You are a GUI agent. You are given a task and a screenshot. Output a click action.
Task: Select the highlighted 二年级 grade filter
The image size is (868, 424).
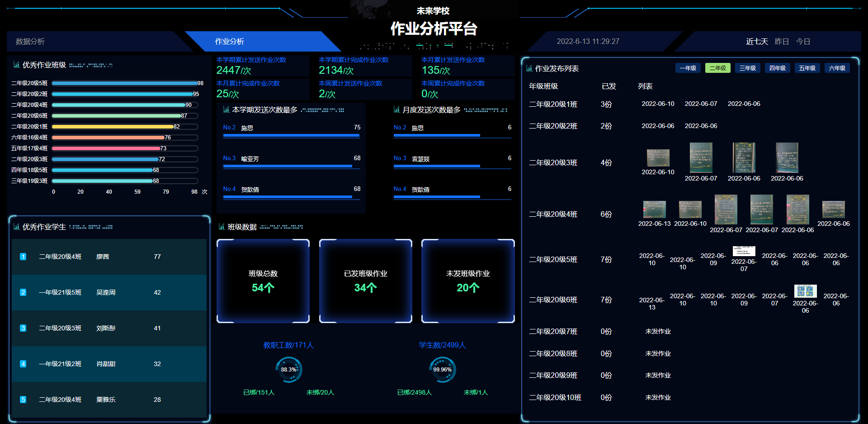point(717,68)
